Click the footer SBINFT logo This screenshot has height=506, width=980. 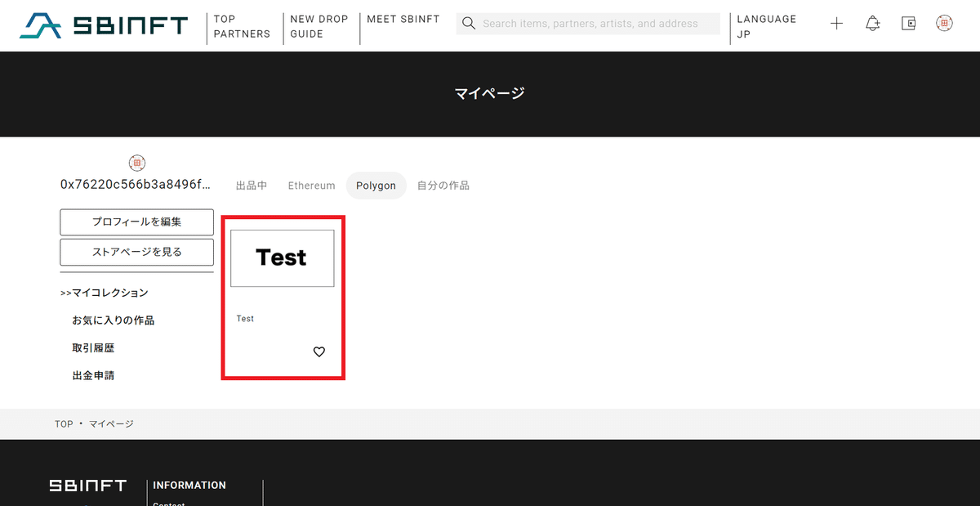click(x=88, y=486)
